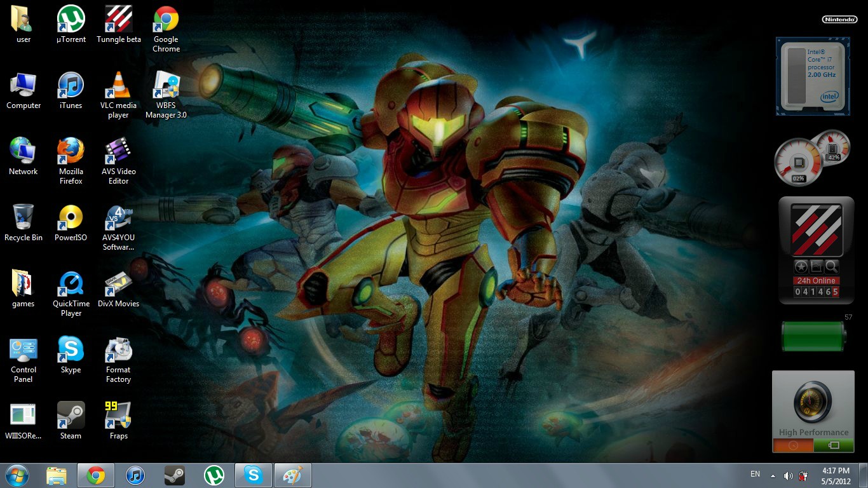The width and height of the screenshot is (868, 488).
Task: Select the PowerISO desktop shortcut
Action: pos(71,223)
